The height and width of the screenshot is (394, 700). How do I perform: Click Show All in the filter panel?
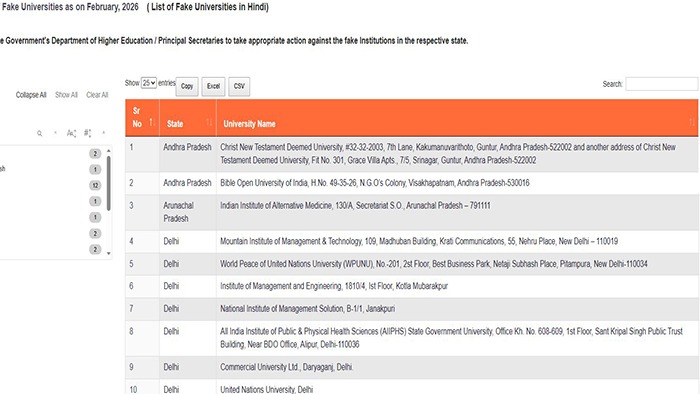click(x=67, y=95)
